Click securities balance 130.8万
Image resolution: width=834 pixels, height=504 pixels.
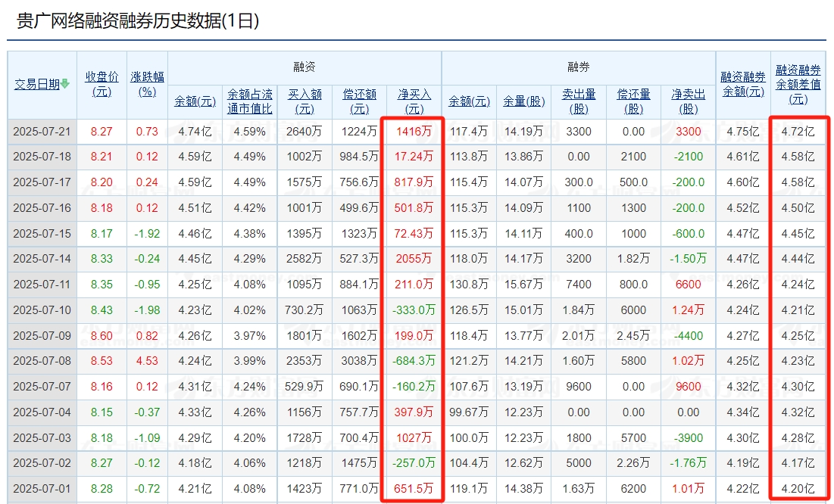pyautogui.click(x=469, y=285)
